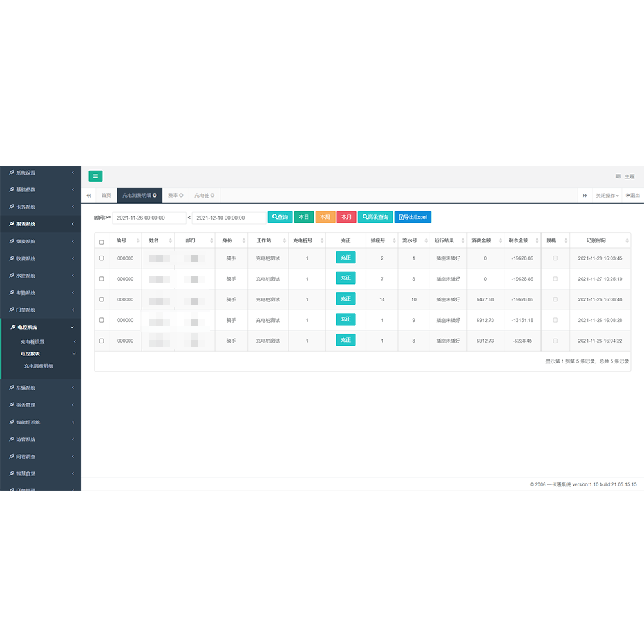Click the 退出 logout icon

click(x=628, y=195)
